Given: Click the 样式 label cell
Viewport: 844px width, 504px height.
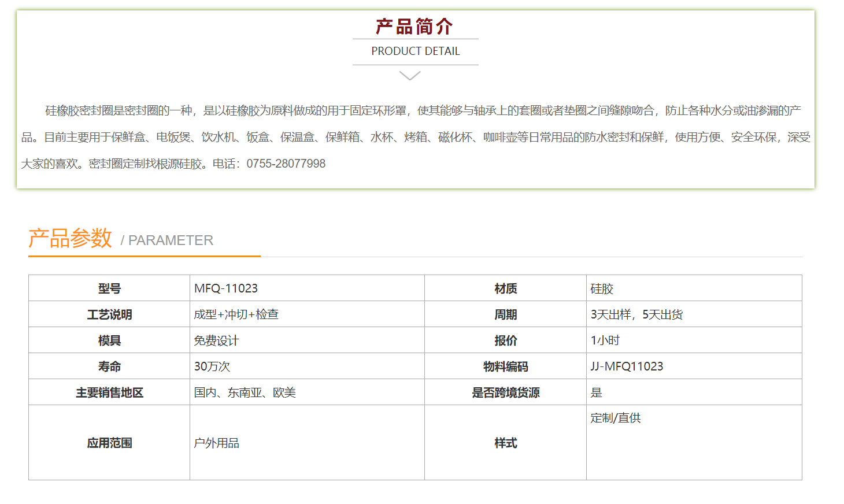Looking at the screenshot, I should tap(506, 443).
